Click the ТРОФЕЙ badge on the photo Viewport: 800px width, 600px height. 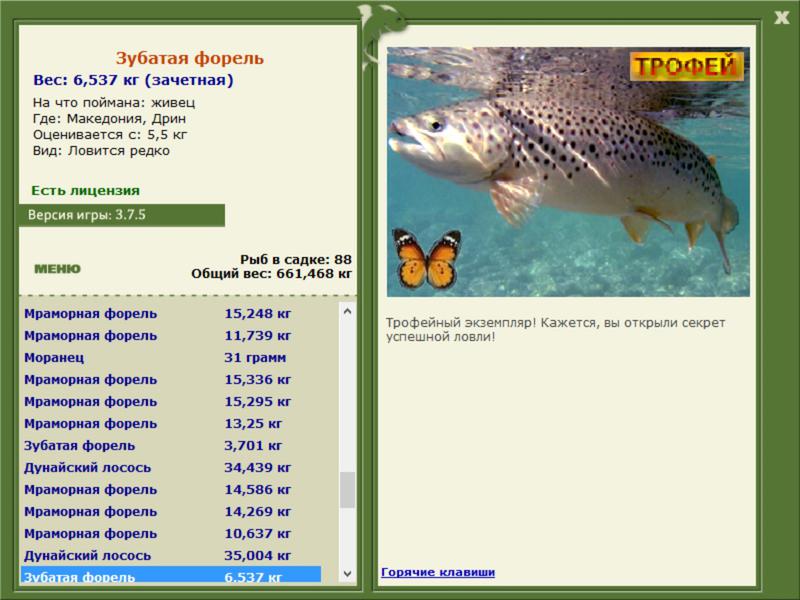[x=687, y=66]
